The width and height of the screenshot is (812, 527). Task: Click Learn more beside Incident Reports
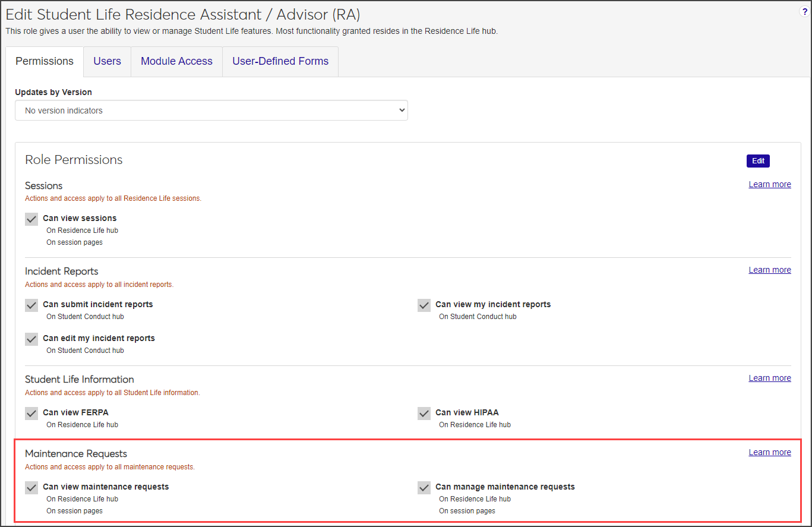click(769, 270)
